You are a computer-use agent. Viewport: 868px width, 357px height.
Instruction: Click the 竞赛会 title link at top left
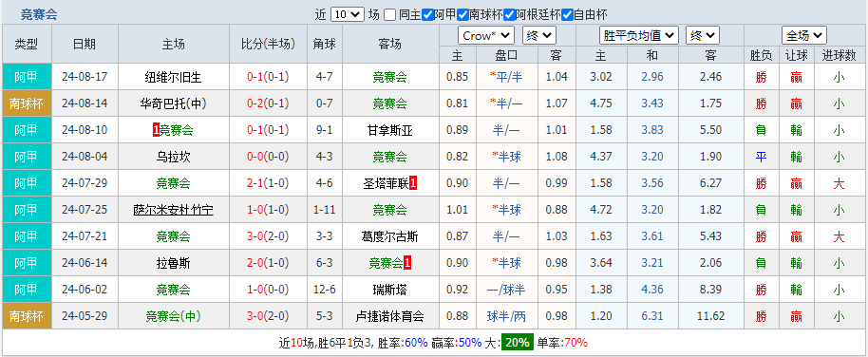pos(39,15)
